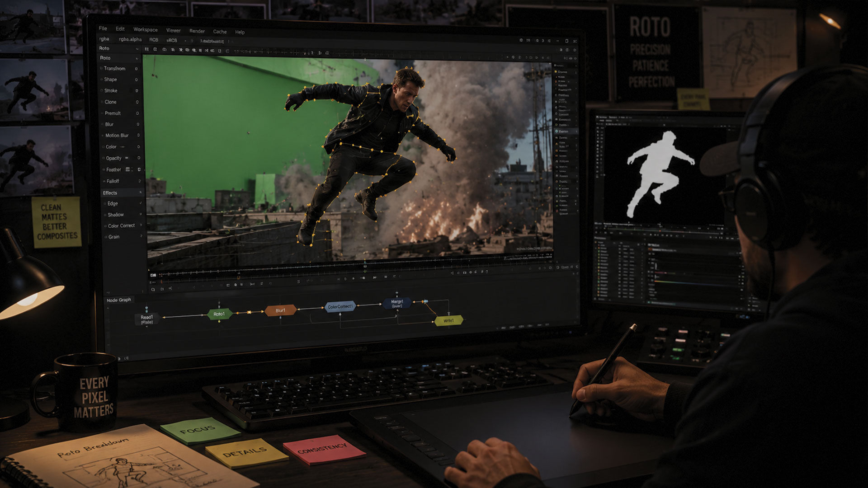Adjust the Color swatch in Color row
The width and height of the screenshot is (868, 488).
pyautogui.click(x=122, y=147)
